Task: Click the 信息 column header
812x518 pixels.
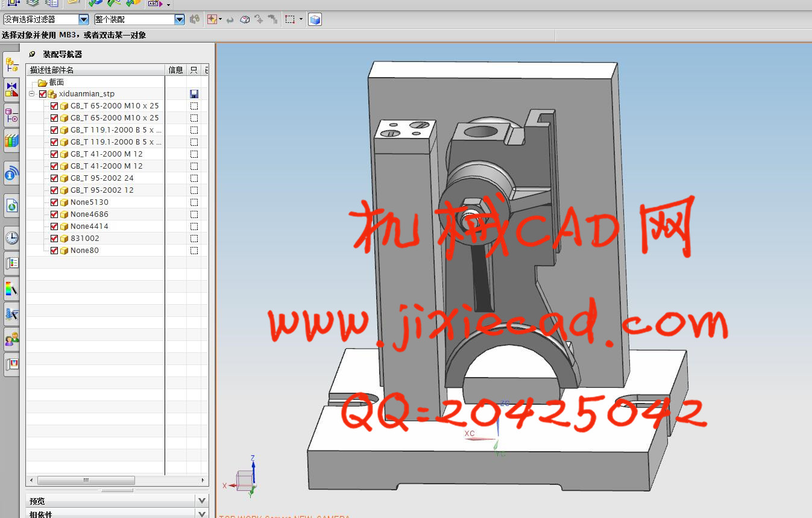Action: [x=176, y=70]
